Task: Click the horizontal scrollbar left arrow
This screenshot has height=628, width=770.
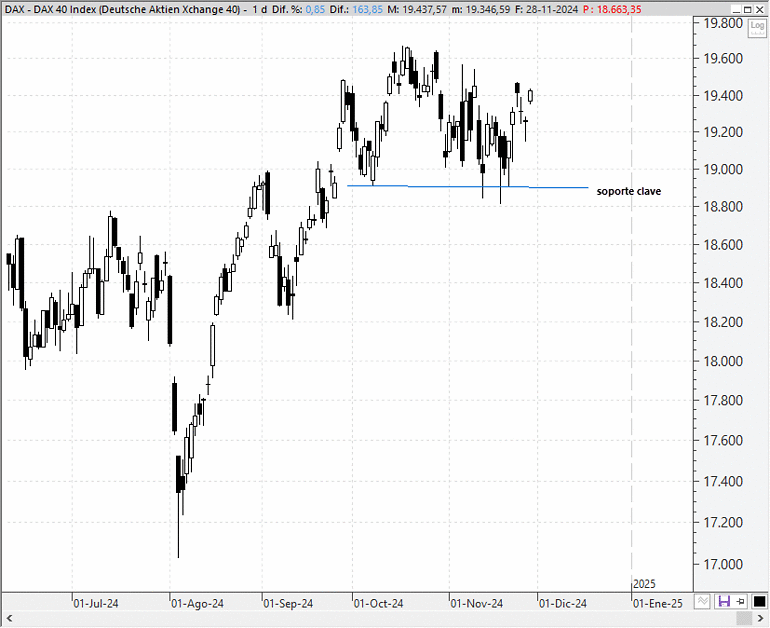Action: click(8, 618)
